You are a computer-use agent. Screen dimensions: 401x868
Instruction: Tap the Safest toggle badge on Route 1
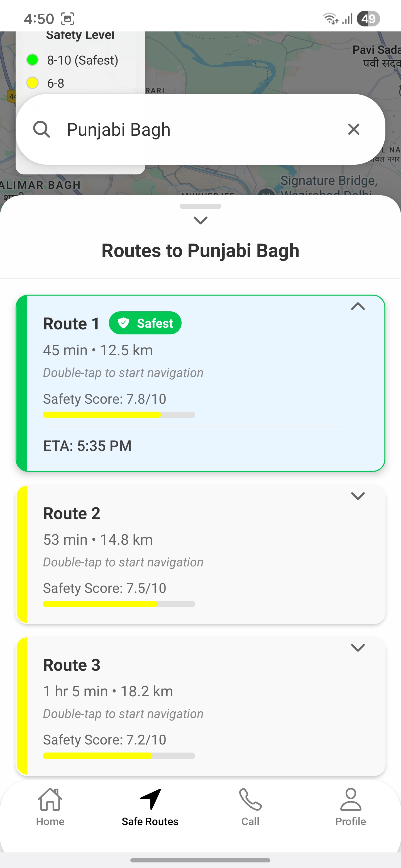coord(145,323)
